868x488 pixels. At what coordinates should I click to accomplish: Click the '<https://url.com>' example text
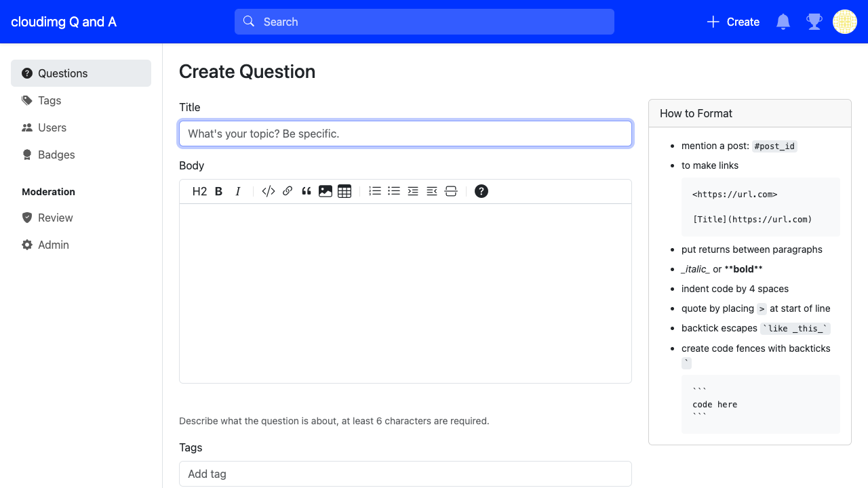pos(735,194)
